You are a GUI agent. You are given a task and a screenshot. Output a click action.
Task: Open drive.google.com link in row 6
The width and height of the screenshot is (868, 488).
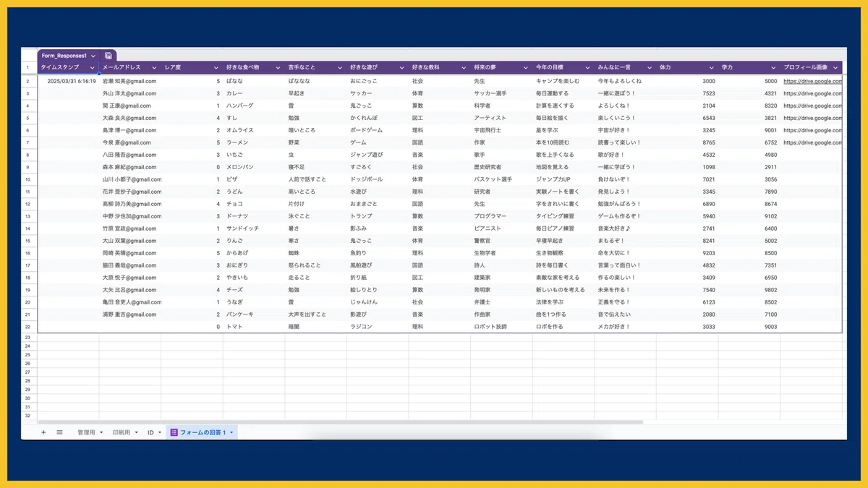point(812,130)
